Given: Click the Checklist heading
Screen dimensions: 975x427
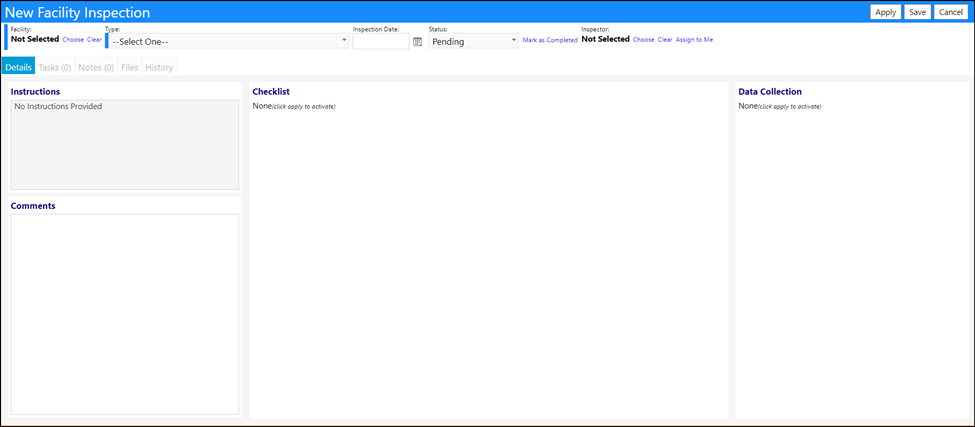Looking at the screenshot, I should pos(271,91).
